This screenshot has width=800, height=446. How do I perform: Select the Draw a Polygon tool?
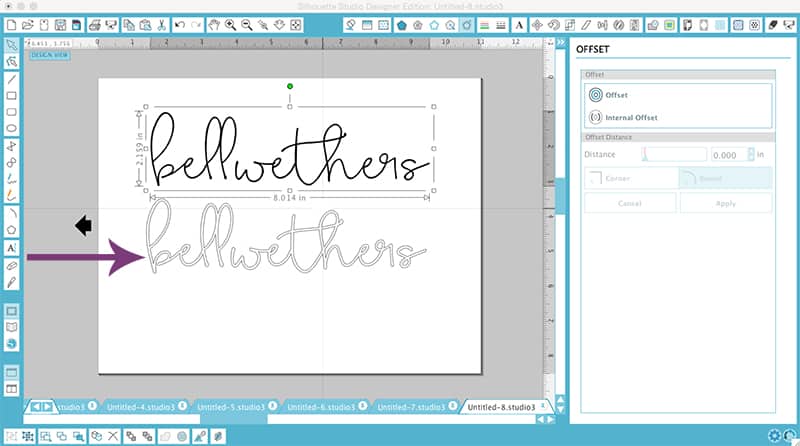click(11, 230)
